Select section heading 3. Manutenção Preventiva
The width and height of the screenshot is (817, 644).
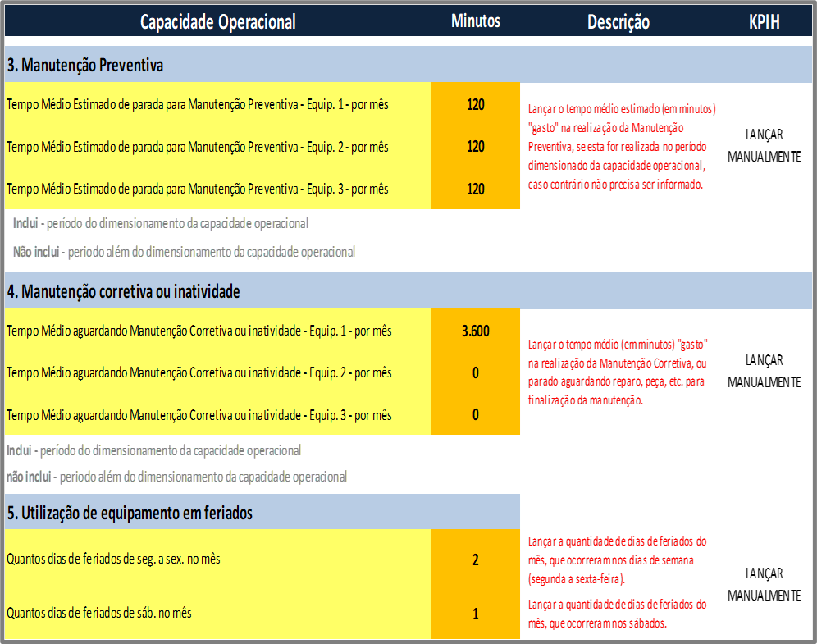pyautogui.click(x=85, y=65)
